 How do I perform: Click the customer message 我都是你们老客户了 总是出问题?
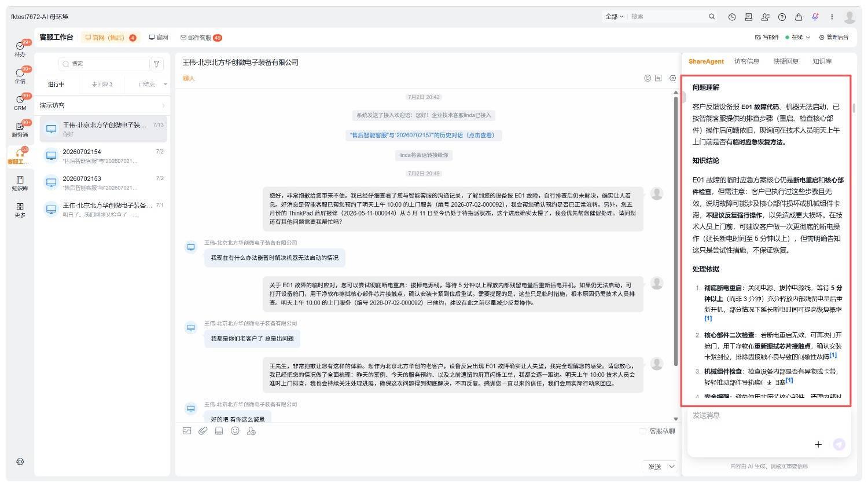(x=252, y=339)
